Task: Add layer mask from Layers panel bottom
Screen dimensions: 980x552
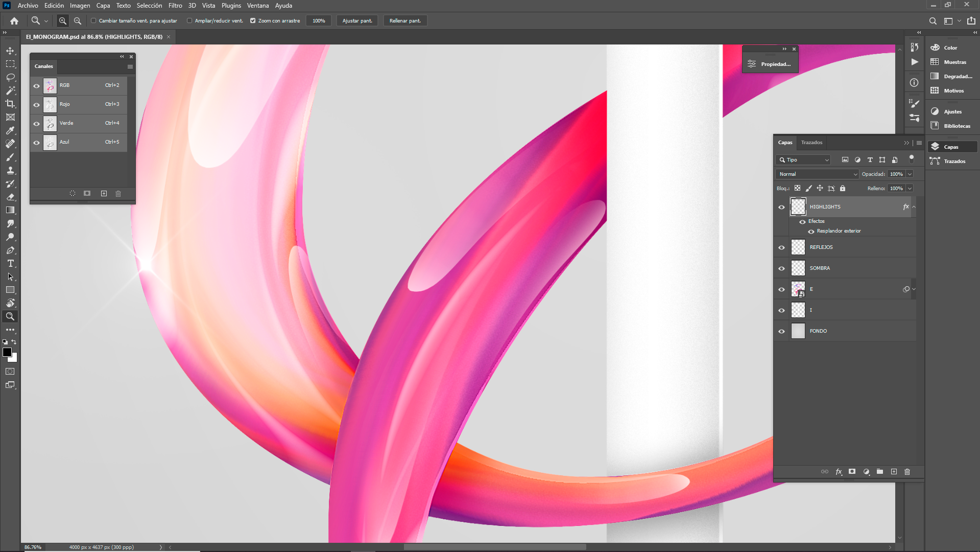Action: click(852, 472)
